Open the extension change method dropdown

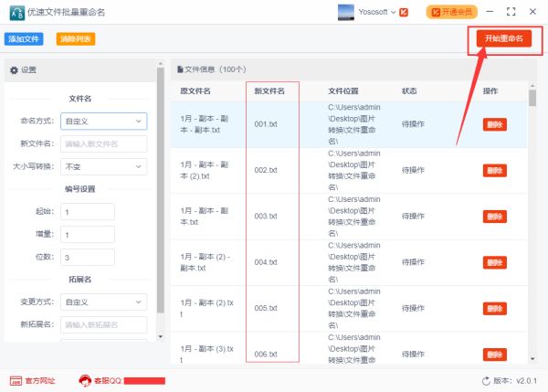pos(103,302)
